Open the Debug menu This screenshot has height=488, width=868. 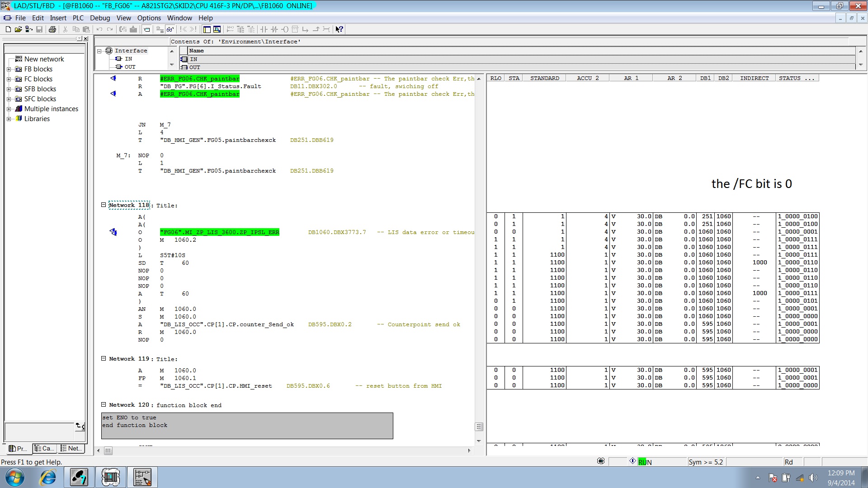(100, 18)
